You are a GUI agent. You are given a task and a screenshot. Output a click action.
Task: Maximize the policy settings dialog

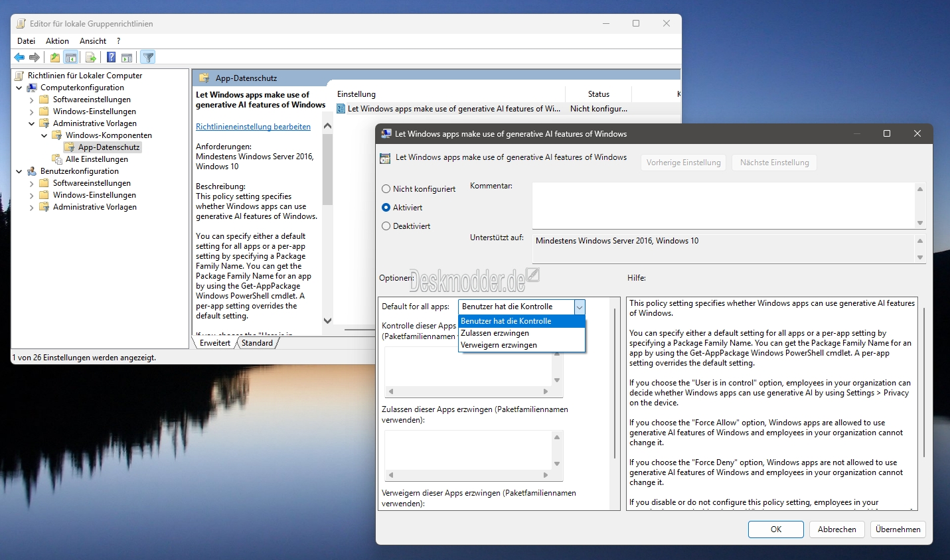tap(886, 133)
